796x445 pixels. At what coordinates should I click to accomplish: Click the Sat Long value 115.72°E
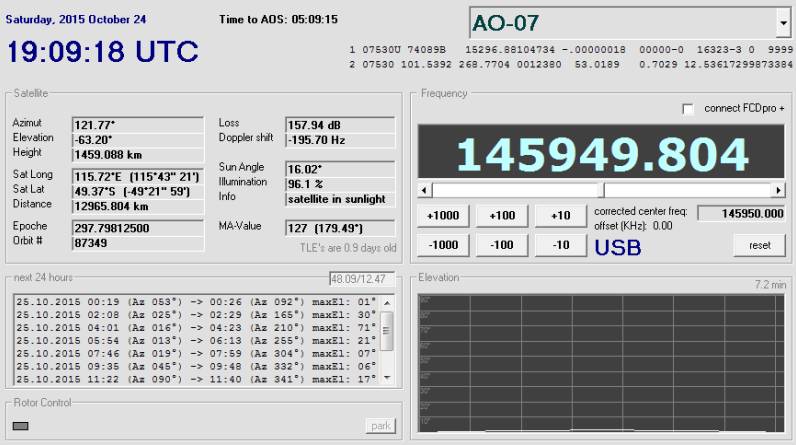pos(138,177)
